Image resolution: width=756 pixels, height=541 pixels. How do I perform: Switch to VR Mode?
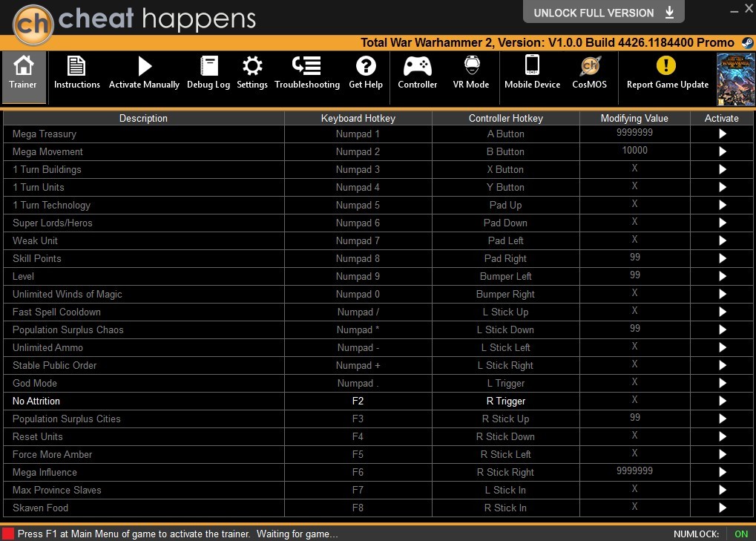(471, 72)
